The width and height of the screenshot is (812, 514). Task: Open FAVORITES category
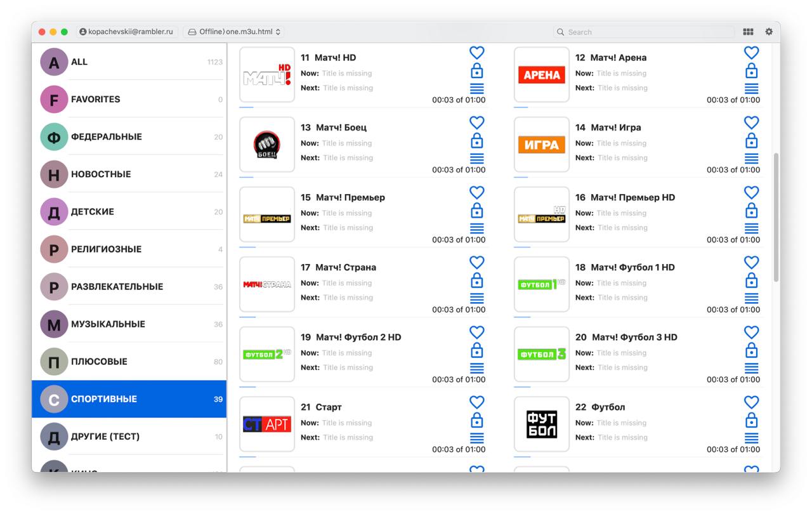(129, 99)
